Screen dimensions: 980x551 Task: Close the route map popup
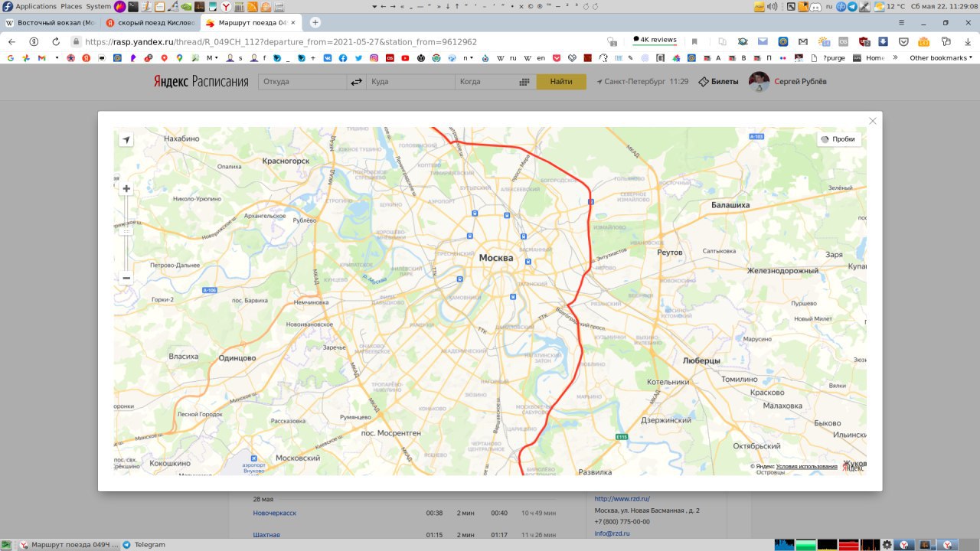(x=872, y=121)
